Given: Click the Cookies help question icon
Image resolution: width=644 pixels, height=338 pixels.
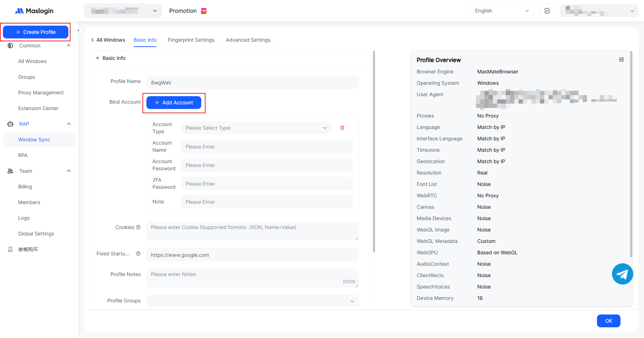Looking at the screenshot, I should coord(138,227).
